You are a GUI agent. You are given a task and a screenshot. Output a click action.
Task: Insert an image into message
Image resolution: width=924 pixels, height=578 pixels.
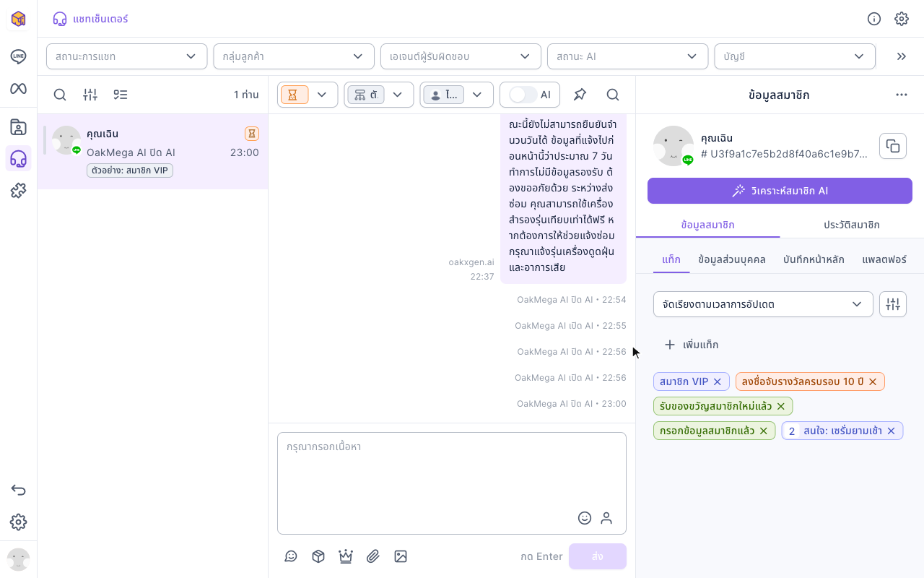pos(401,556)
